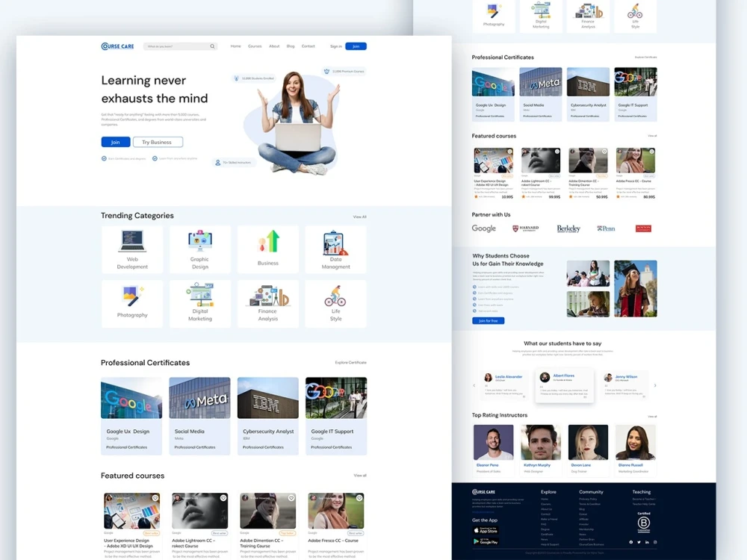Click View all beside Featured courses, front mockup
Screen dimensions: 747x560
(x=360, y=475)
